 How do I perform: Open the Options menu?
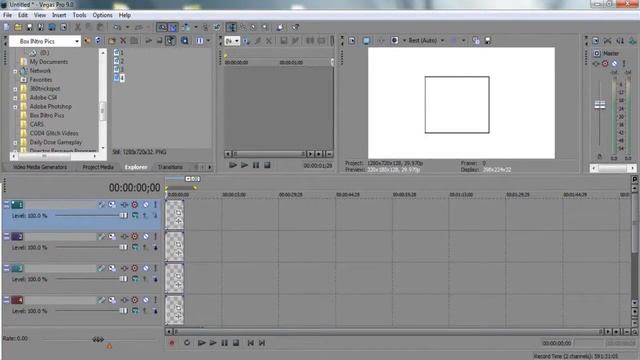pos(102,15)
